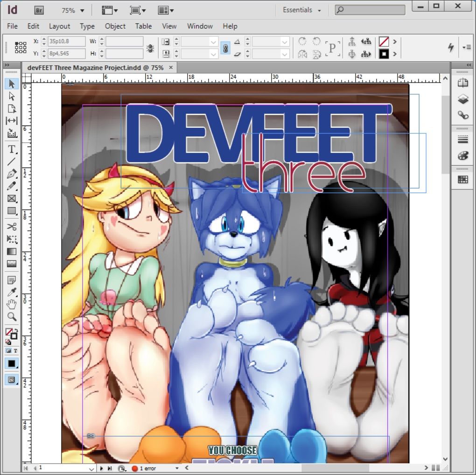Open the preflight error menu dropdown
Viewport: 476px width, 475px height.
pyautogui.click(x=177, y=468)
